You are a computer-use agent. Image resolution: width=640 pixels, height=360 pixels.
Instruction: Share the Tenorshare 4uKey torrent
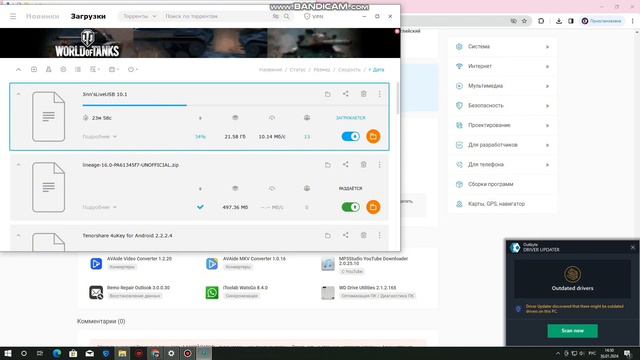[x=346, y=235]
